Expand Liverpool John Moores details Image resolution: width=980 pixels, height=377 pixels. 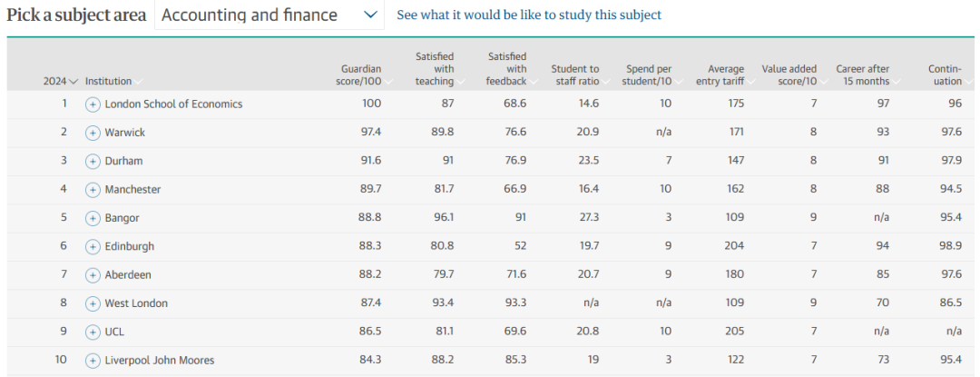tap(93, 361)
